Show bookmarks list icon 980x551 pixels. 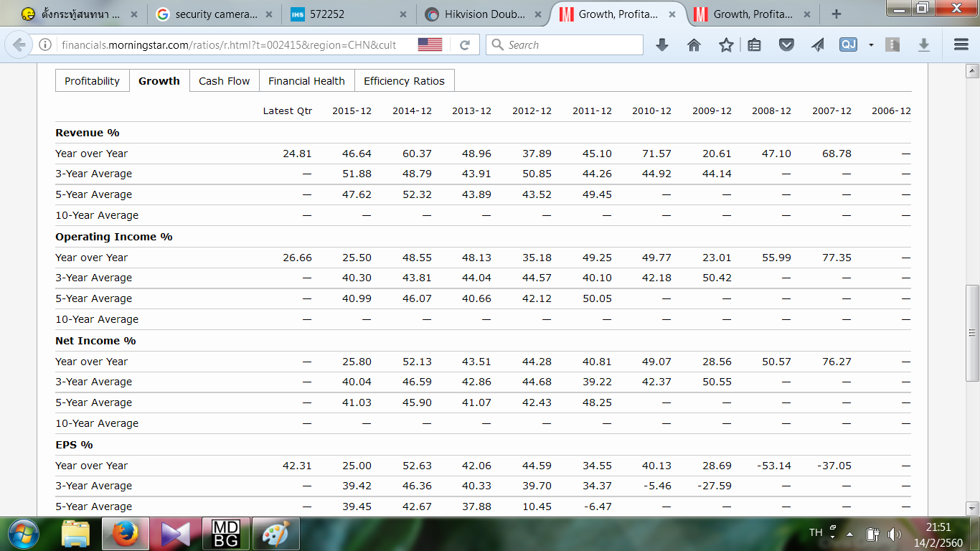click(x=754, y=45)
